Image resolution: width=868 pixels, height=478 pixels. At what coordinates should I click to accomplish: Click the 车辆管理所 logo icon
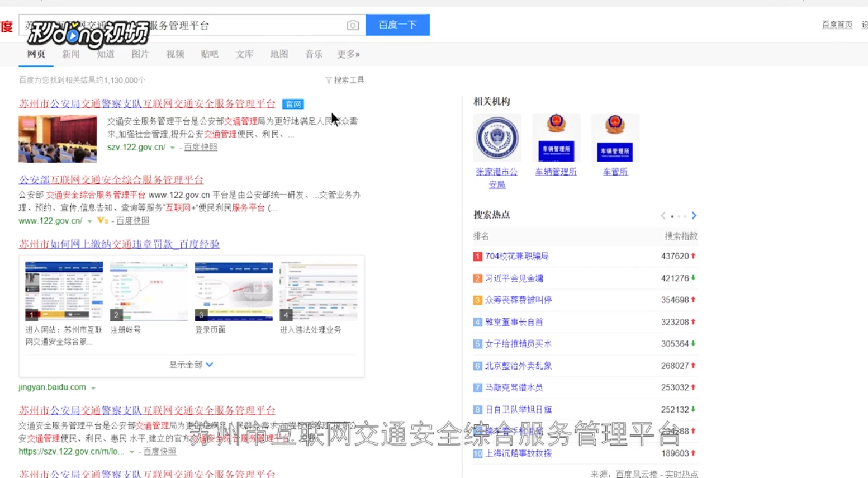coord(556,138)
